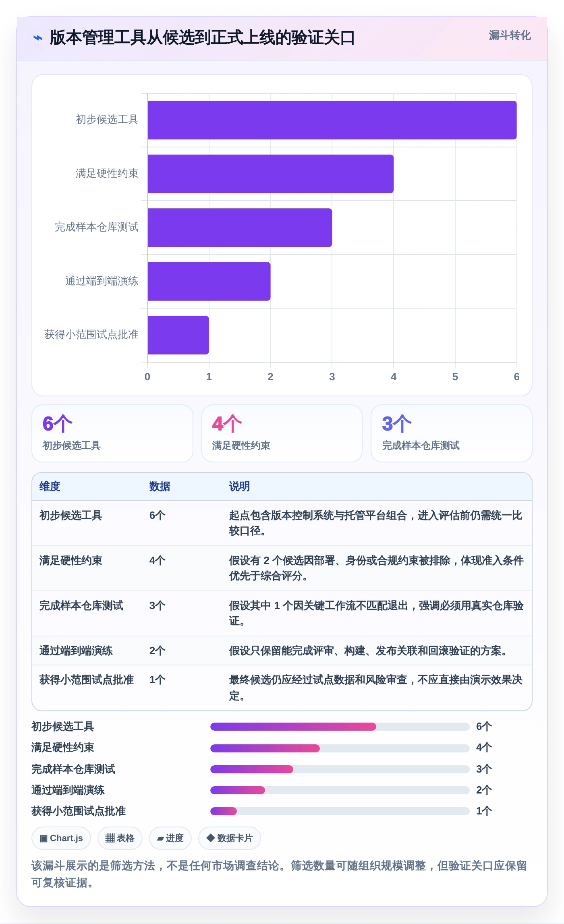Open the 3个 完成样本仓库测试 data card
This screenshot has width=564, height=924.
point(452,433)
